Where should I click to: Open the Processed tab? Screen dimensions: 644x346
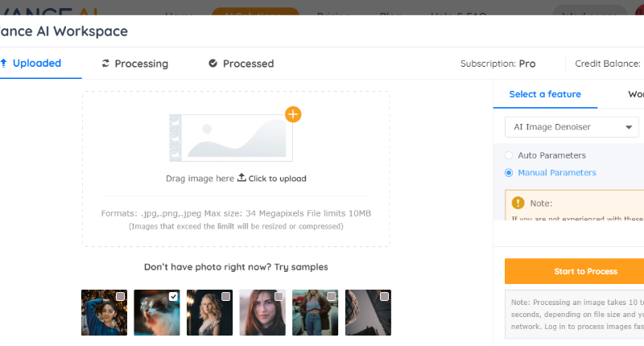[241, 64]
